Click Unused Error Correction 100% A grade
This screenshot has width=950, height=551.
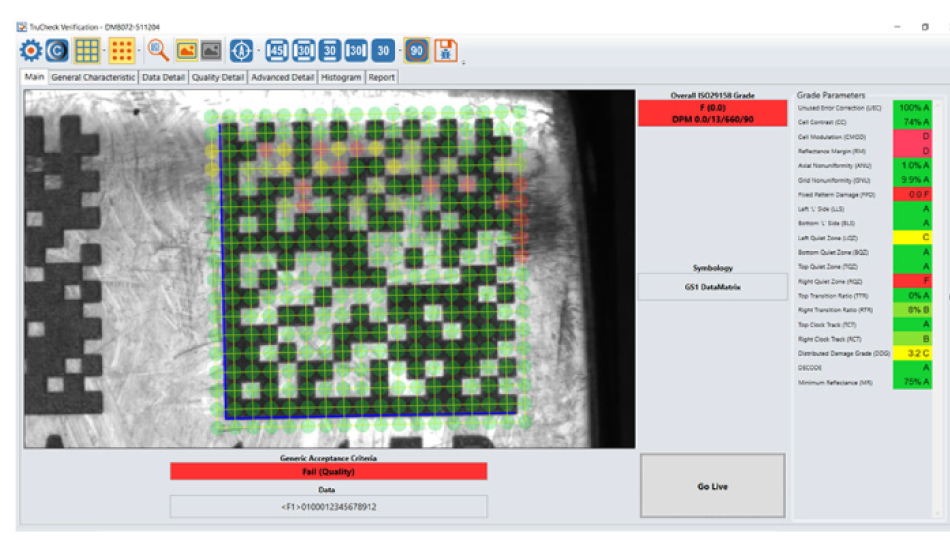(x=912, y=108)
